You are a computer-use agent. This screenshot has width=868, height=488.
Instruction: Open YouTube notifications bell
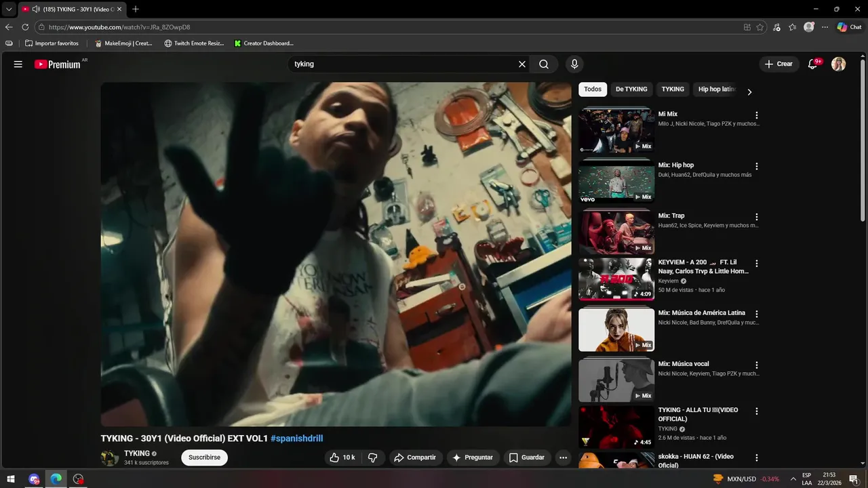(813, 64)
